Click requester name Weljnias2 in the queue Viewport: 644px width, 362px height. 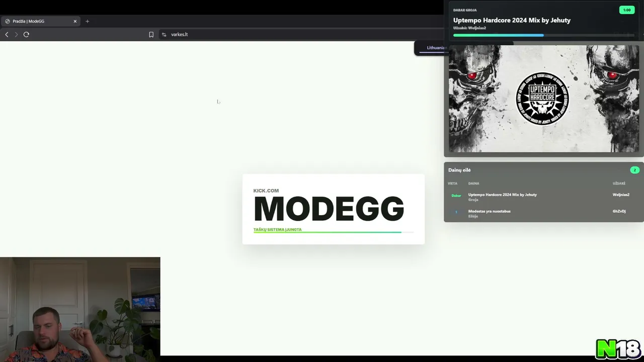click(x=621, y=195)
